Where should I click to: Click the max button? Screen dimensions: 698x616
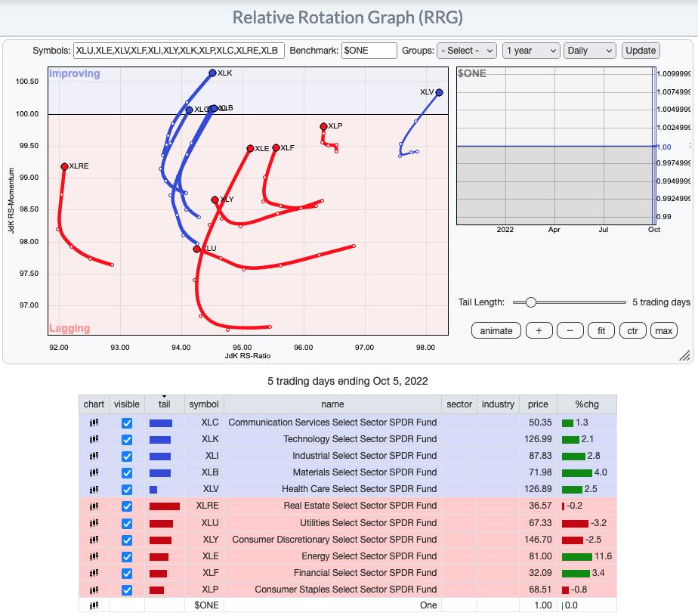(664, 331)
